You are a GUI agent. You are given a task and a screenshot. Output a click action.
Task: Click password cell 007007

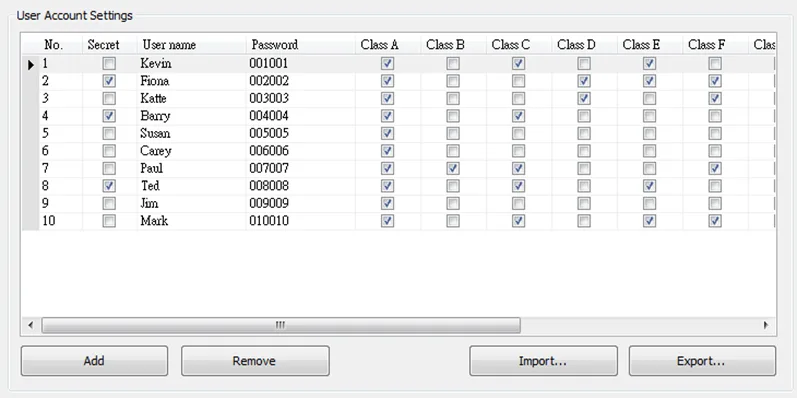[300, 168]
